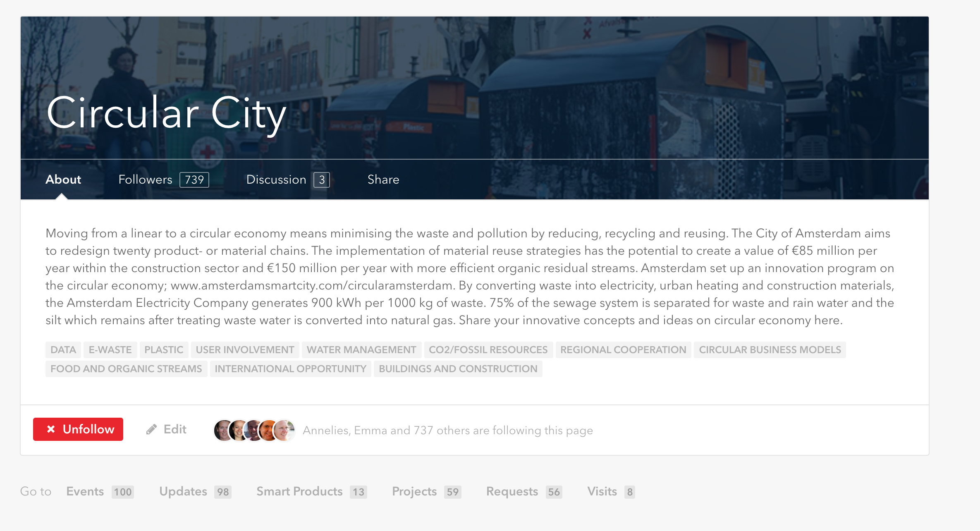The height and width of the screenshot is (531, 980).
Task: Click the Discussion count badge showing 3
Action: pos(322,180)
